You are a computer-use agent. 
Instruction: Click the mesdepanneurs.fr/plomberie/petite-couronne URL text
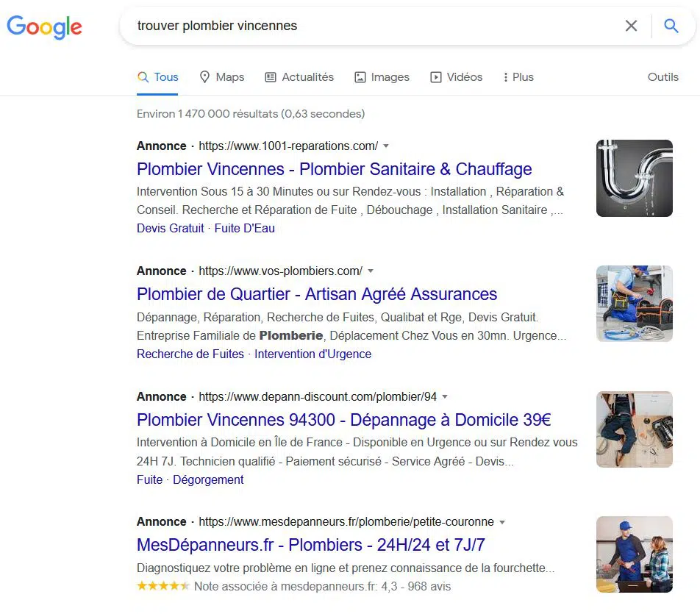tap(346, 522)
